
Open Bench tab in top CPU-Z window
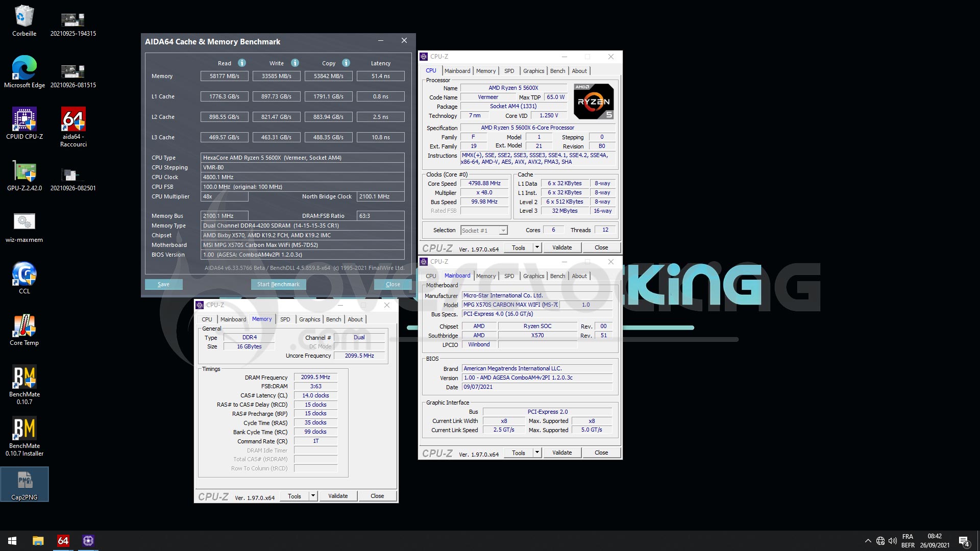[x=557, y=71]
